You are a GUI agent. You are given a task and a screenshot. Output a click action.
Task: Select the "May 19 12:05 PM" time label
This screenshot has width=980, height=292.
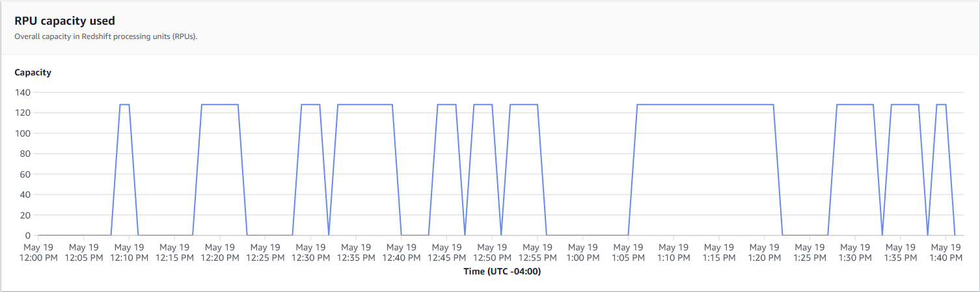[84, 252]
